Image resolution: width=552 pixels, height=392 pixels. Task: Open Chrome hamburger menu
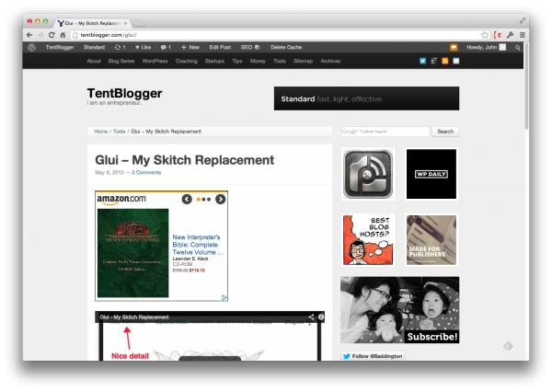pos(523,35)
